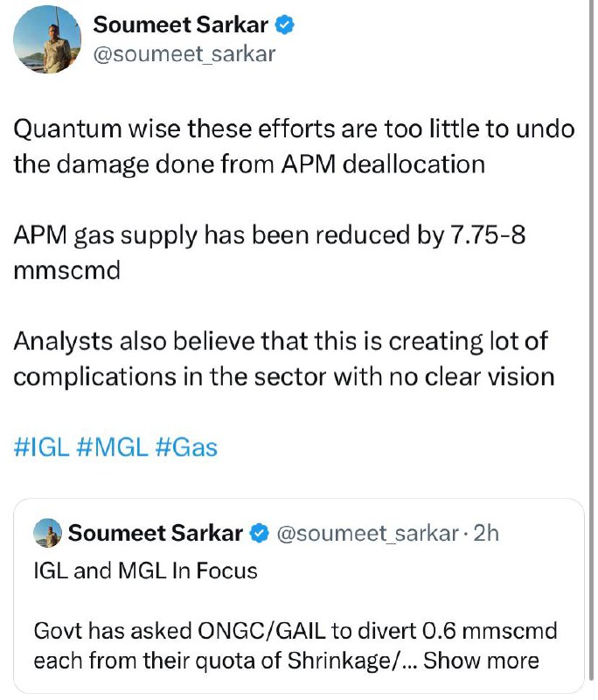Open the 2h timestamp of the quoted tweet
Image resolution: width=598 pixels, height=700 pixels.
click(x=486, y=533)
